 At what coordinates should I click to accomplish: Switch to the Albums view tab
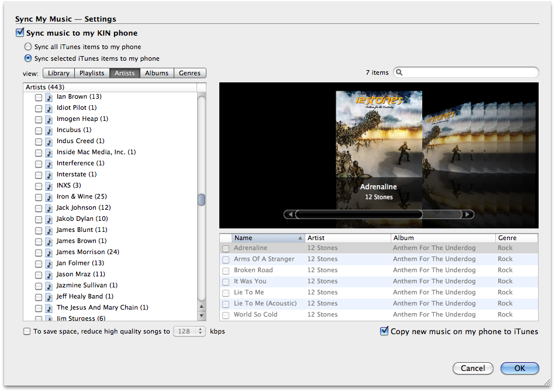tap(157, 73)
